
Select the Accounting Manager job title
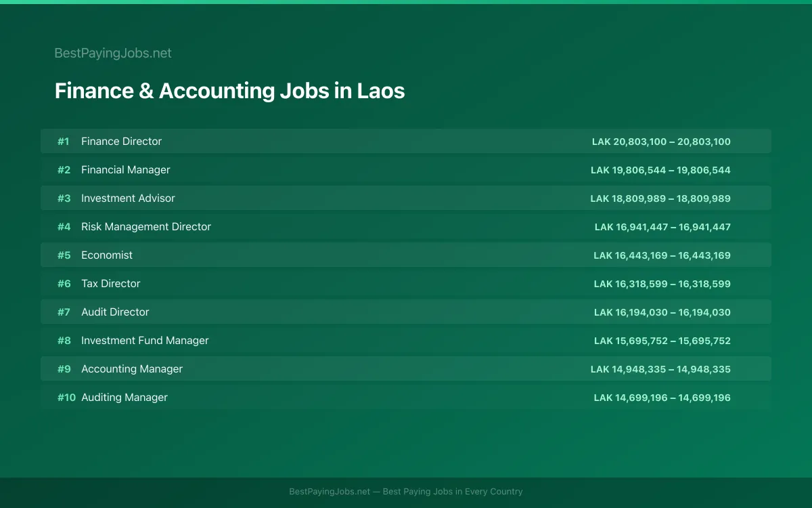click(132, 369)
